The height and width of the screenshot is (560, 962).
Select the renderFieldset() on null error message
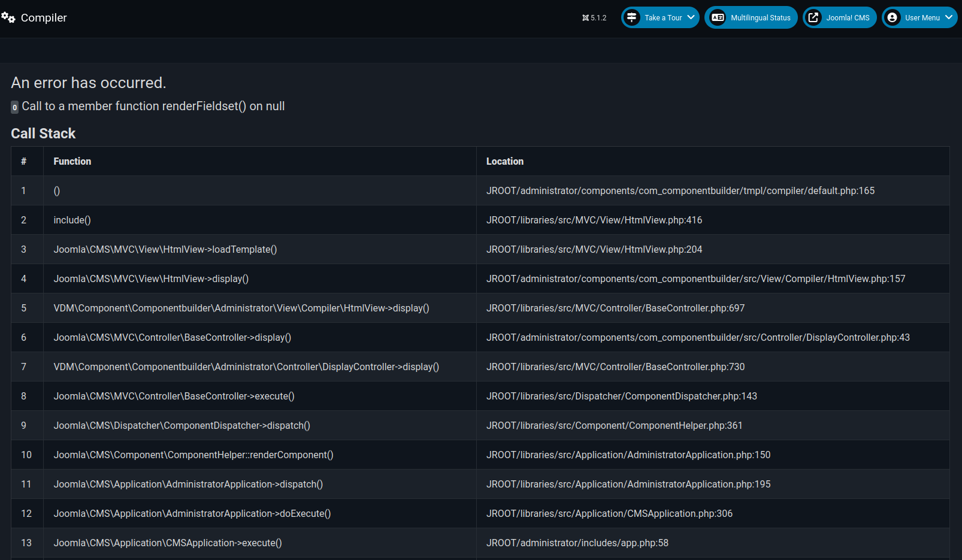[153, 106]
